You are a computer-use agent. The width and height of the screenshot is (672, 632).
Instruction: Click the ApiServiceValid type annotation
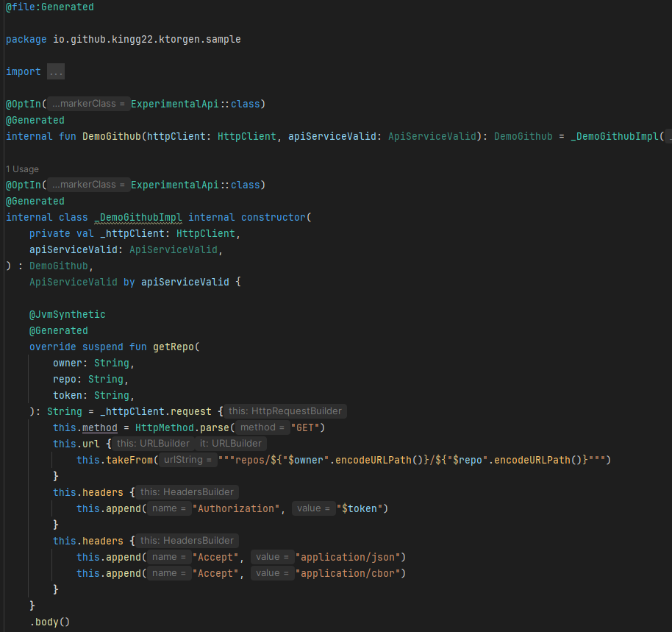[174, 249]
